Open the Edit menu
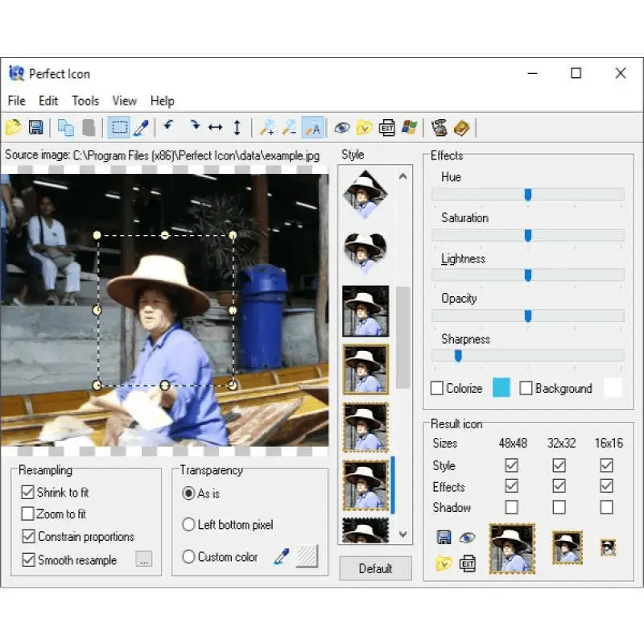The width and height of the screenshot is (644, 644). click(x=48, y=101)
